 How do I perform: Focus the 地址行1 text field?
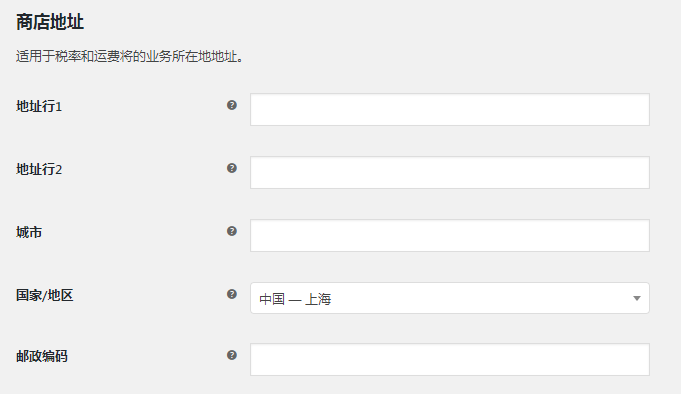[x=450, y=109]
